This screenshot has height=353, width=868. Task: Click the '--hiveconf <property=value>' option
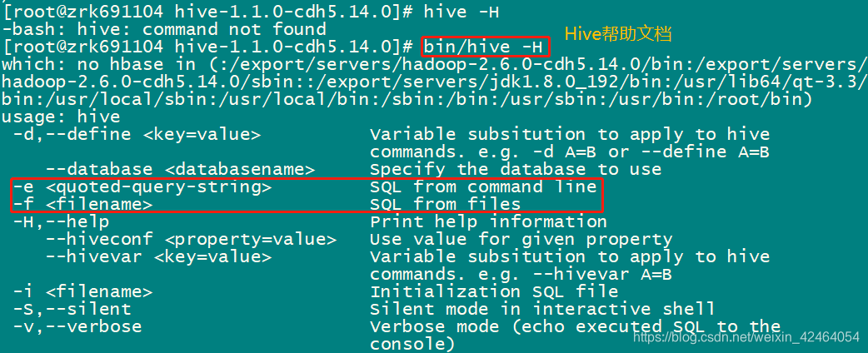[191, 240]
